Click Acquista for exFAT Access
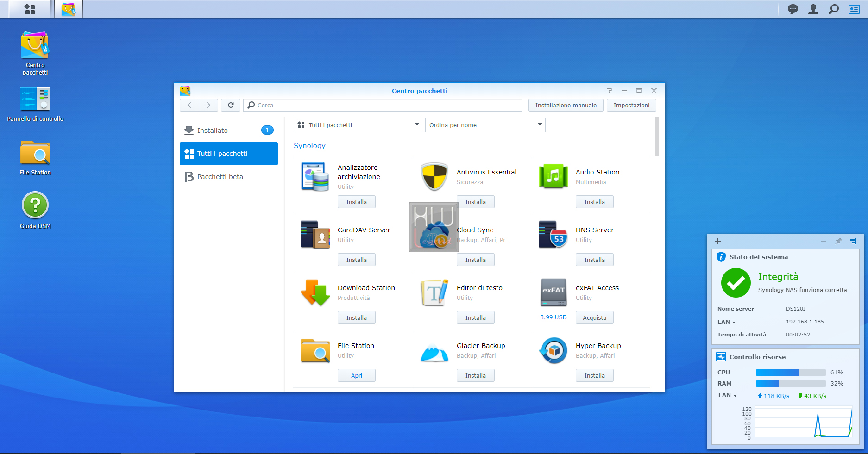Image resolution: width=868 pixels, height=454 pixels. [x=595, y=318]
